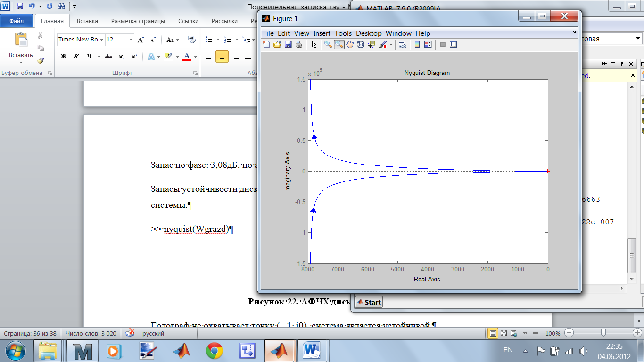
Task: Save document via Word quick access toolbar
Action: pyautogui.click(x=19, y=7)
